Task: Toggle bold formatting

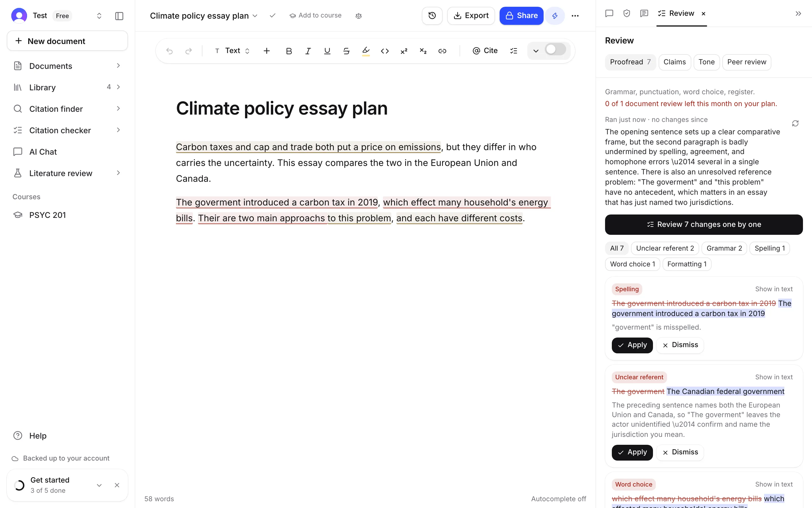Action: point(288,51)
